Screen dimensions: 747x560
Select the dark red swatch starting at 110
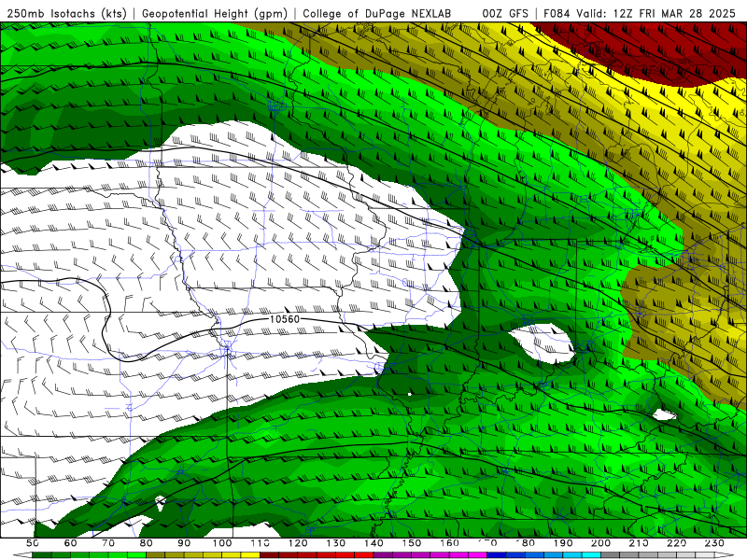pos(269,555)
